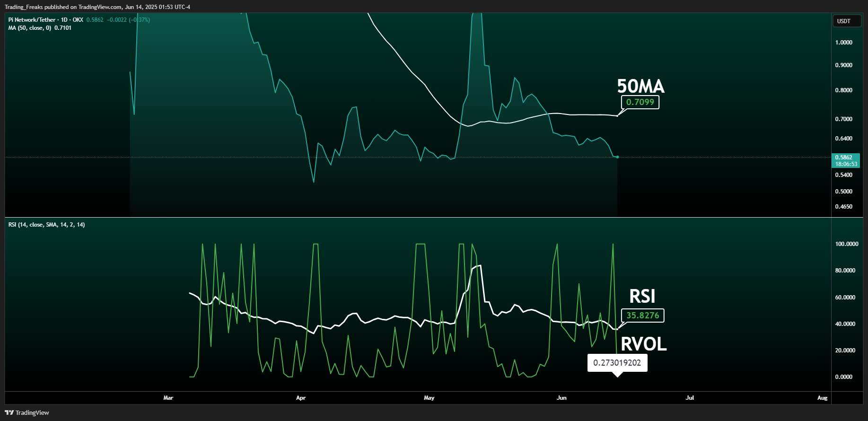Image resolution: width=868 pixels, height=421 pixels.
Task: Click the 0.7000 price axis label
Action: [844, 119]
